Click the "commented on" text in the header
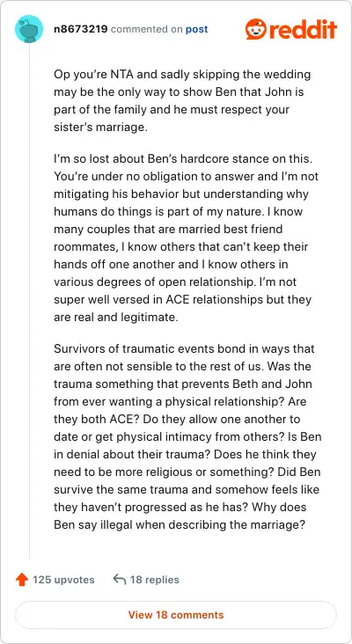Viewport: 352px width, 644px height. click(147, 30)
